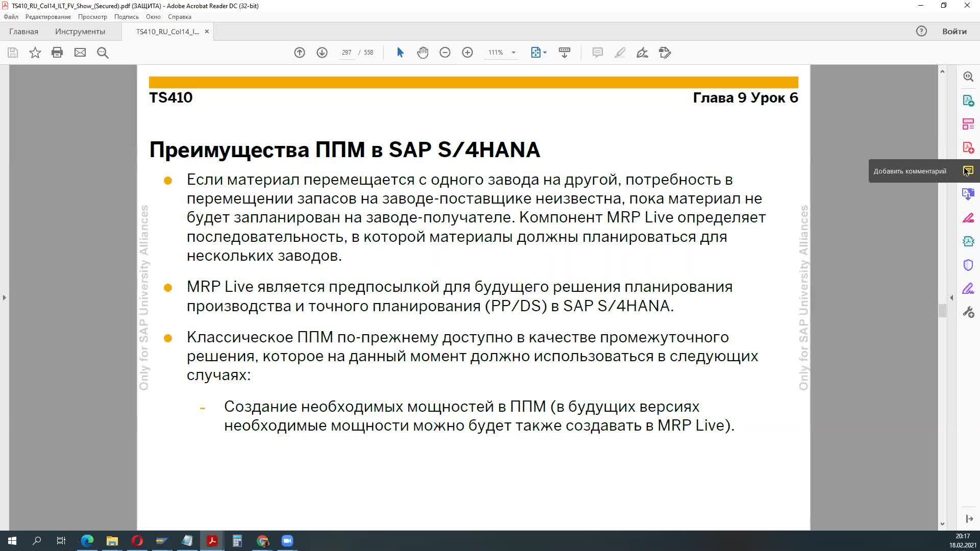
Task: Click the Add comment tool icon
Action: [x=968, y=171]
